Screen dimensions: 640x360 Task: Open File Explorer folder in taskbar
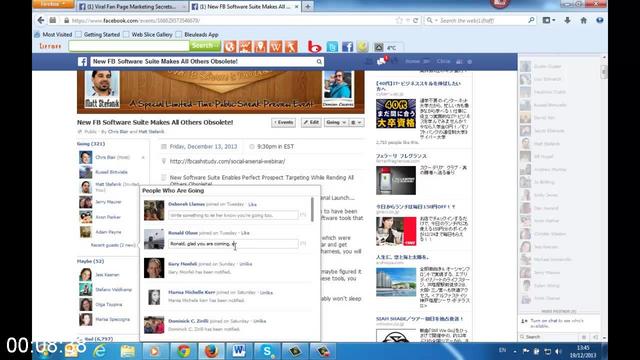pyautogui.click(x=127, y=351)
